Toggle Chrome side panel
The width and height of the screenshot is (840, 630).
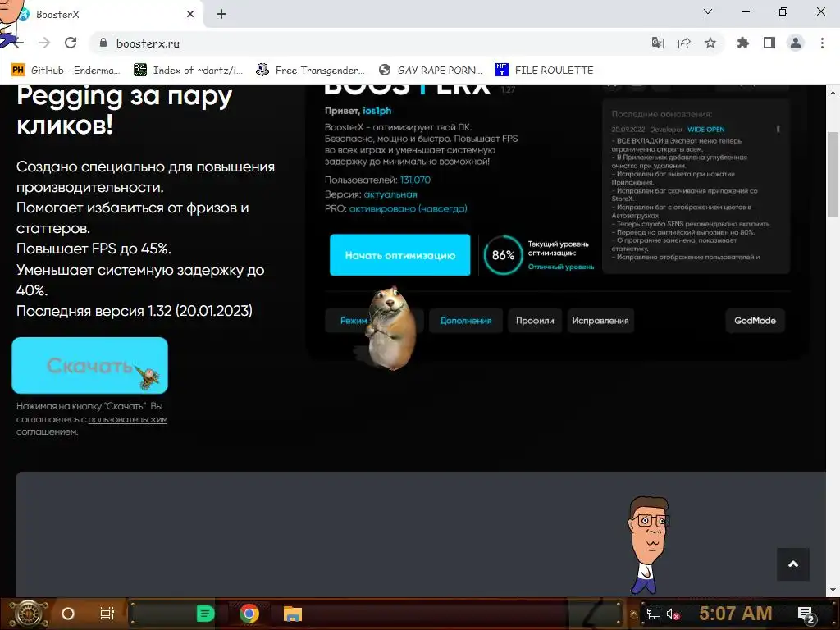click(x=769, y=43)
